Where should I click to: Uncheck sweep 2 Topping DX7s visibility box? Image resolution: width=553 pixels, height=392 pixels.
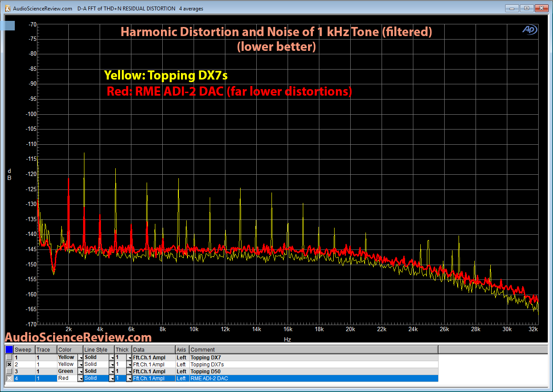click(x=9, y=364)
